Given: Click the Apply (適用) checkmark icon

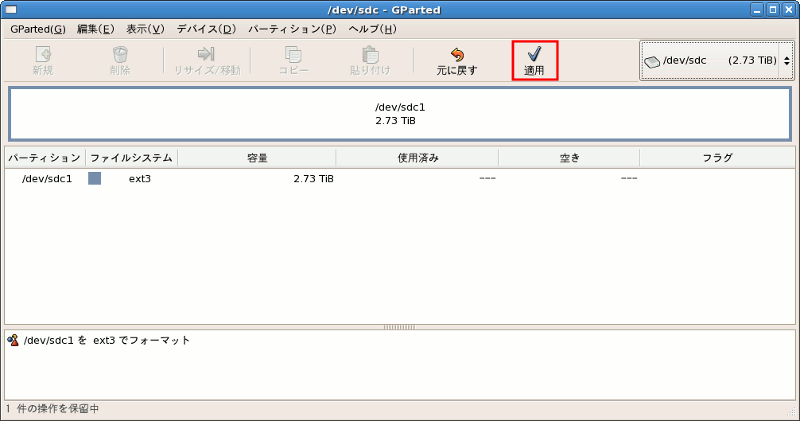Looking at the screenshot, I should tap(534, 54).
